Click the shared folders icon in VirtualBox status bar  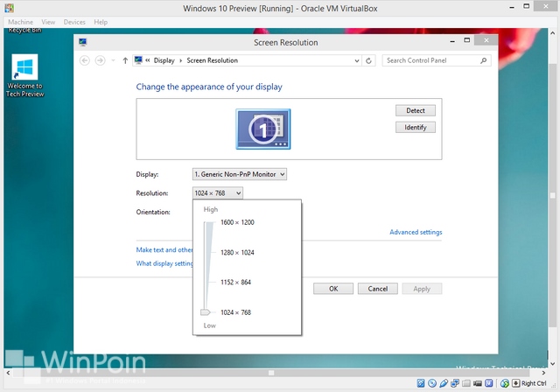pos(466,383)
